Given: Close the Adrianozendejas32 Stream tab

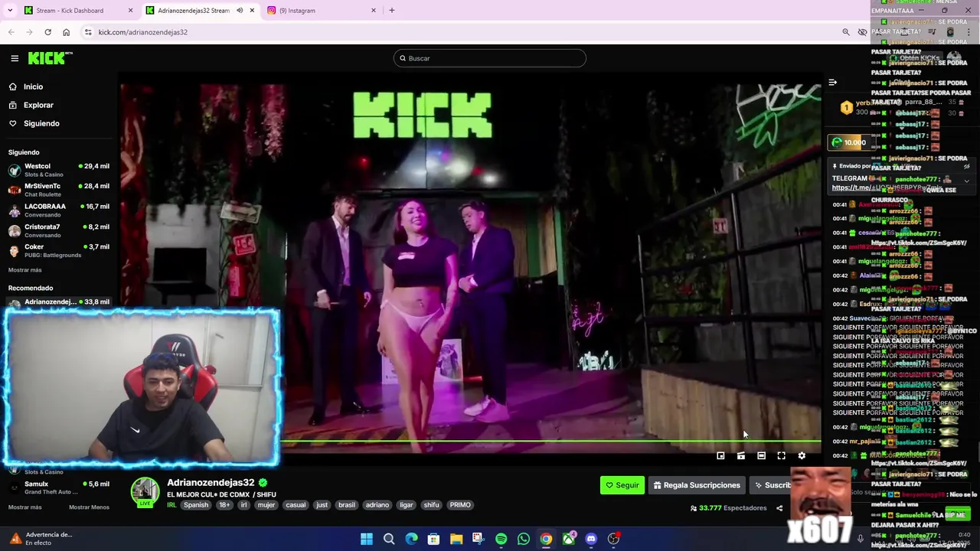Looking at the screenshot, I should 252,10.
